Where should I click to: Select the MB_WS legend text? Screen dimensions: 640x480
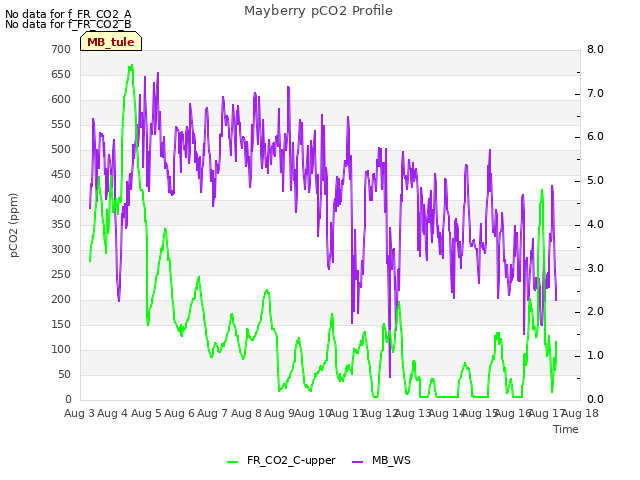pyautogui.click(x=391, y=460)
